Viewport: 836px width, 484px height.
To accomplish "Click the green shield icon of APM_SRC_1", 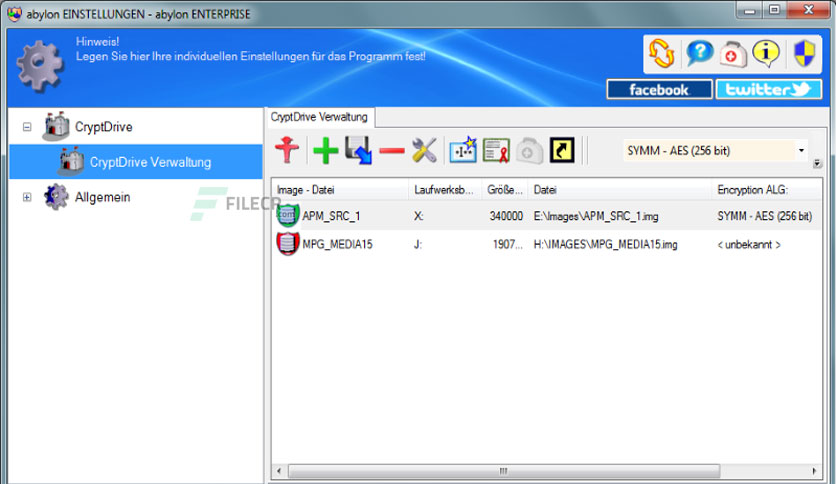I will (x=287, y=215).
